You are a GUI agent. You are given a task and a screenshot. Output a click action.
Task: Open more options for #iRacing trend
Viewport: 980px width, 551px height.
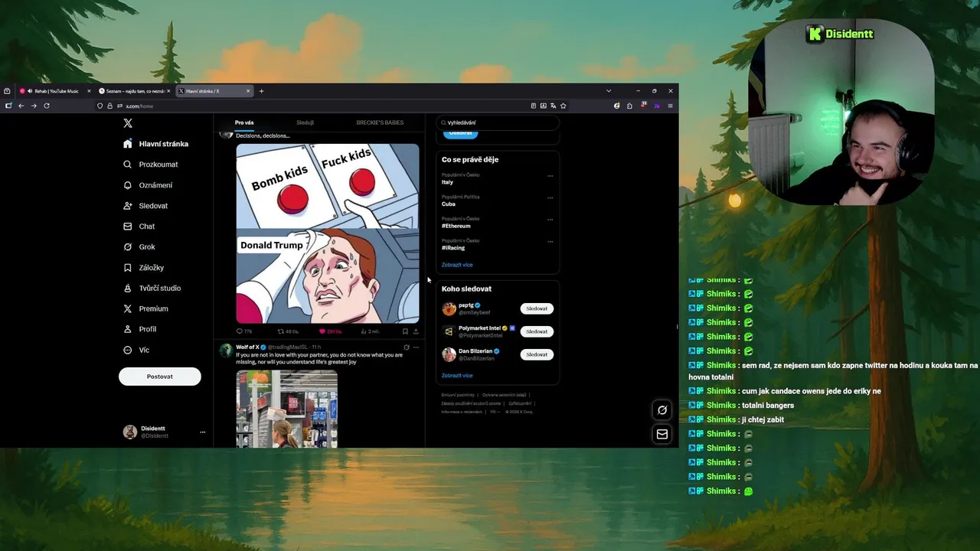click(550, 242)
